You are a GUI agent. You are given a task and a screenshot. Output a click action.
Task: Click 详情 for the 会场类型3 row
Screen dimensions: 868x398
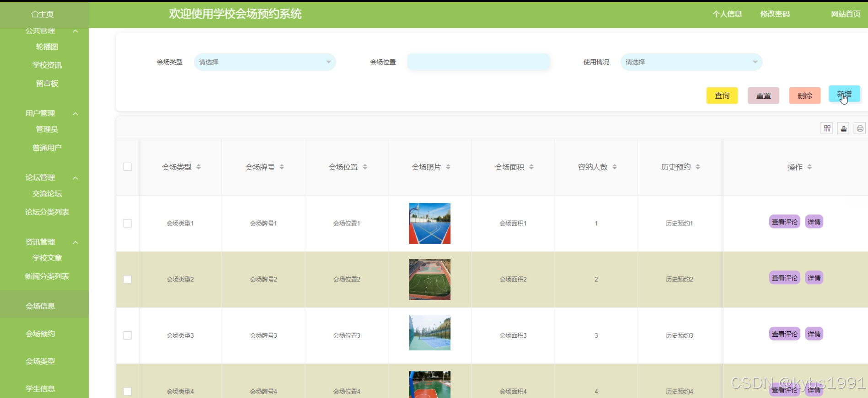814,334
